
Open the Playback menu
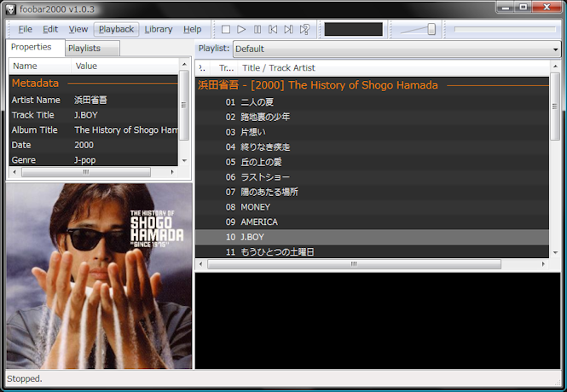tap(117, 29)
